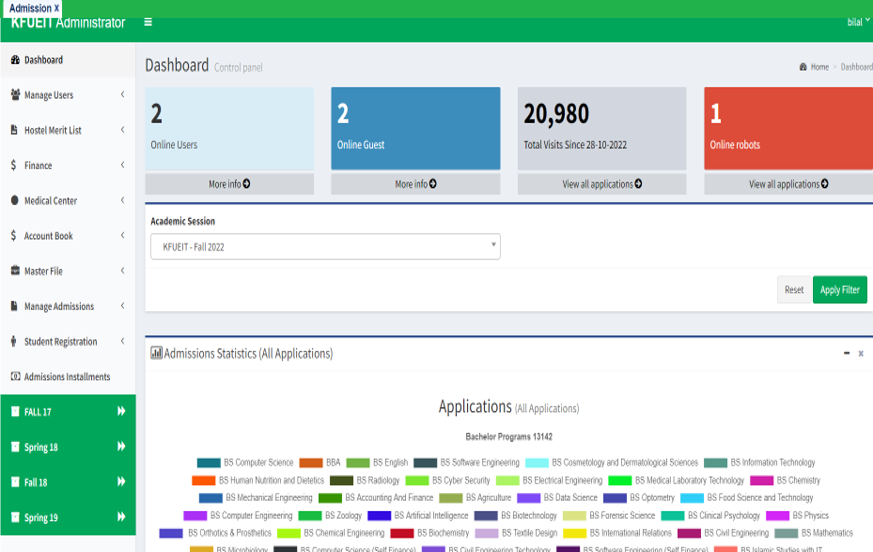Toggle BS Chemistry legend swatch
The image size is (873, 552).
[x=762, y=480]
